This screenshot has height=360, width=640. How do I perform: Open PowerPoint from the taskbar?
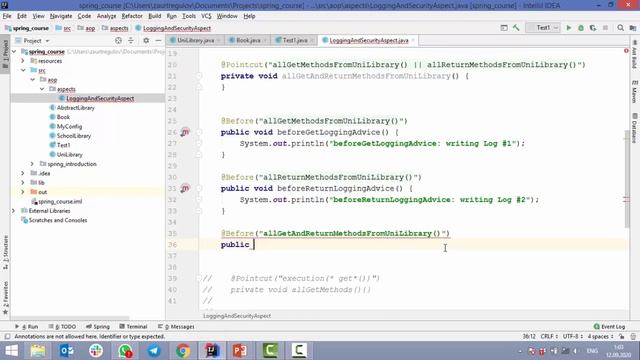240,351
